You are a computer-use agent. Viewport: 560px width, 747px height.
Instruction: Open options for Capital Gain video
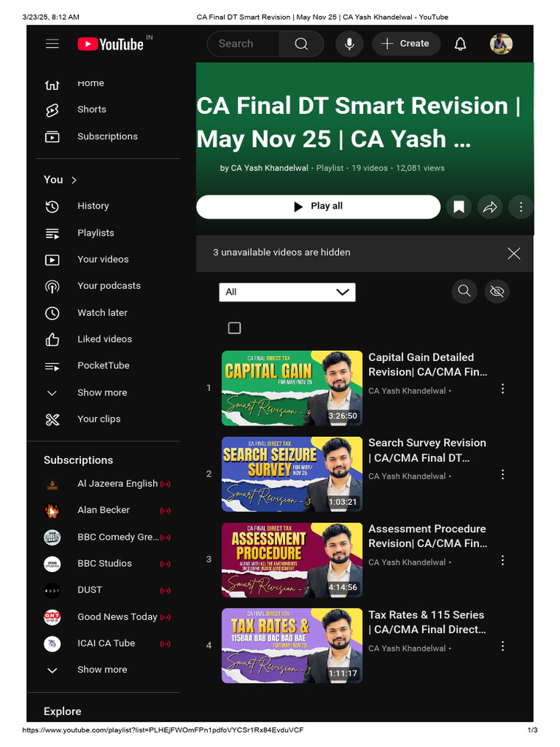502,389
